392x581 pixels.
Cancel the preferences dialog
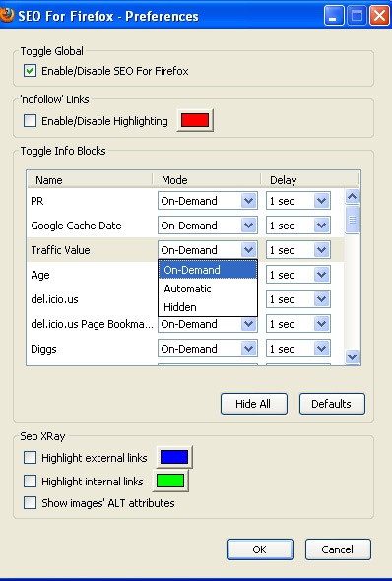coord(338,549)
